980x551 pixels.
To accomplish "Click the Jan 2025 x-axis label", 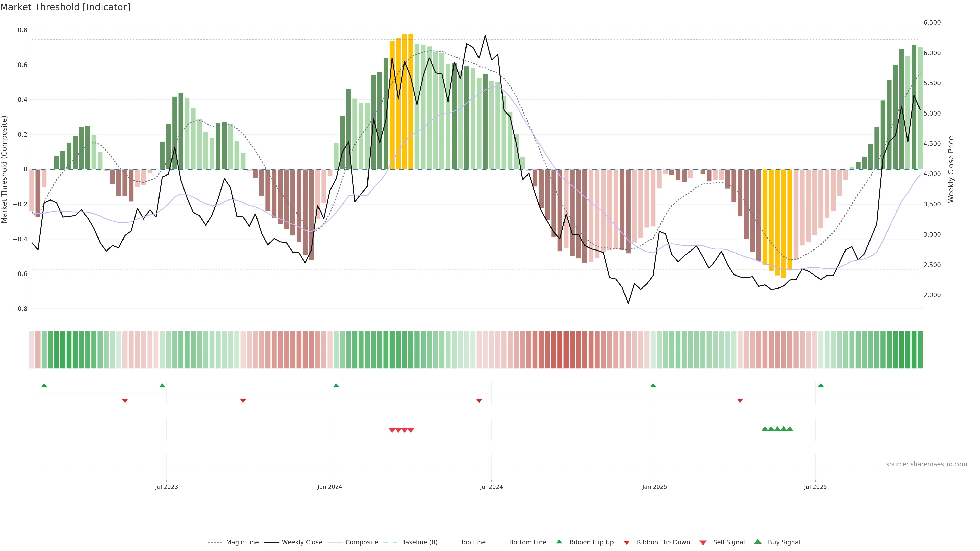I will pyautogui.click(x=654, y=487).
